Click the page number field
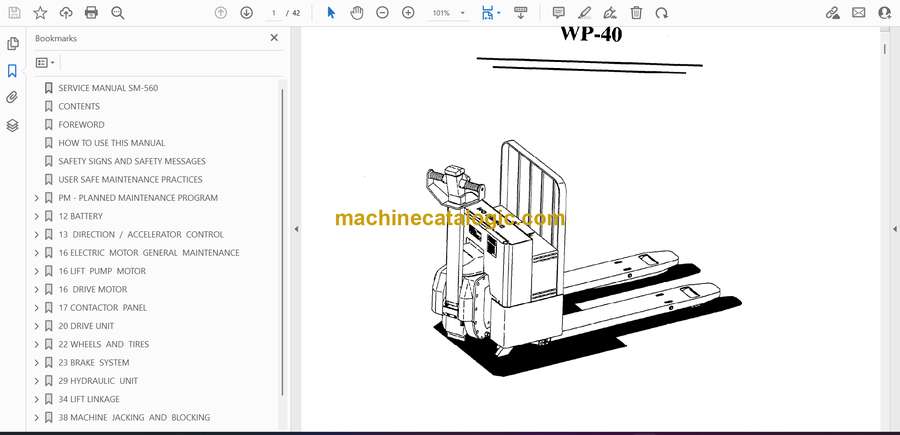The height and width of the screenshot is (435, 900). [x=274, y=13]
